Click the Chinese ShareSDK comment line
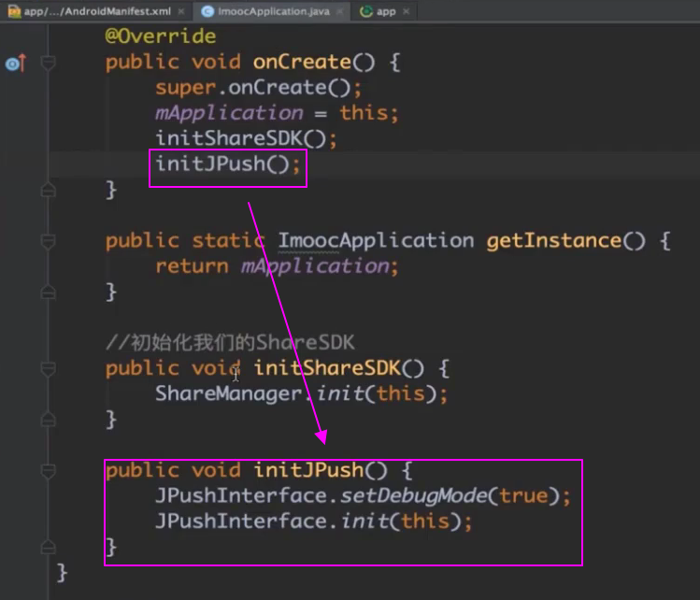 coord(230,342)
